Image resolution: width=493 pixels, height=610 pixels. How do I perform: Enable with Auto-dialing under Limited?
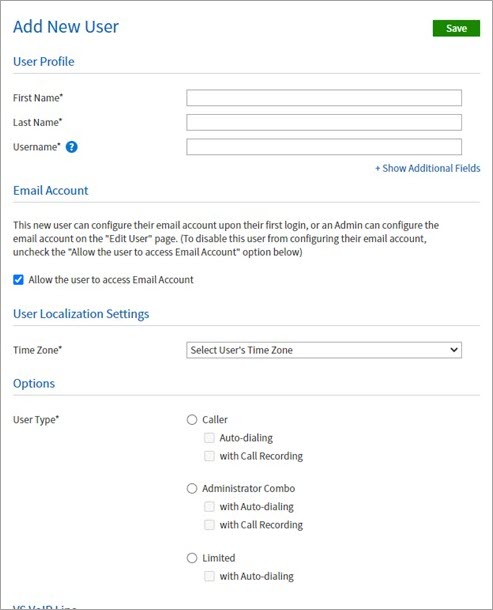click(209, 576)
